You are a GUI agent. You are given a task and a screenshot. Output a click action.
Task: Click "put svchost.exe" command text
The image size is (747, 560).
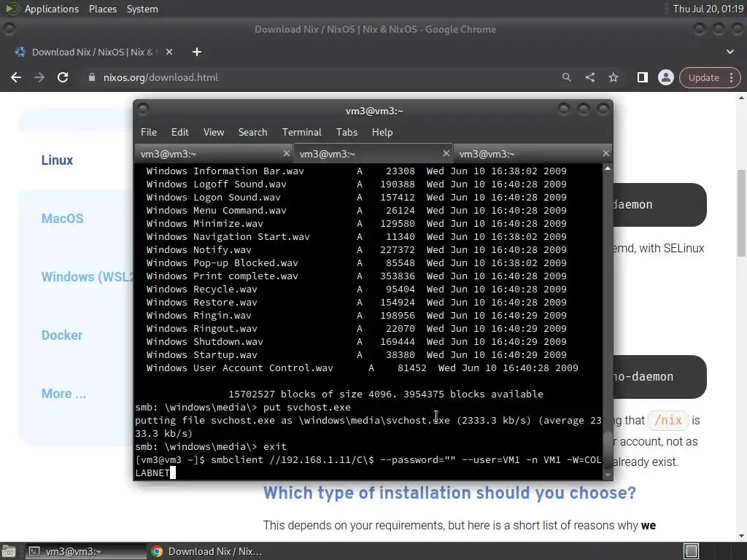pyautogui.click(x=307, y=407)
